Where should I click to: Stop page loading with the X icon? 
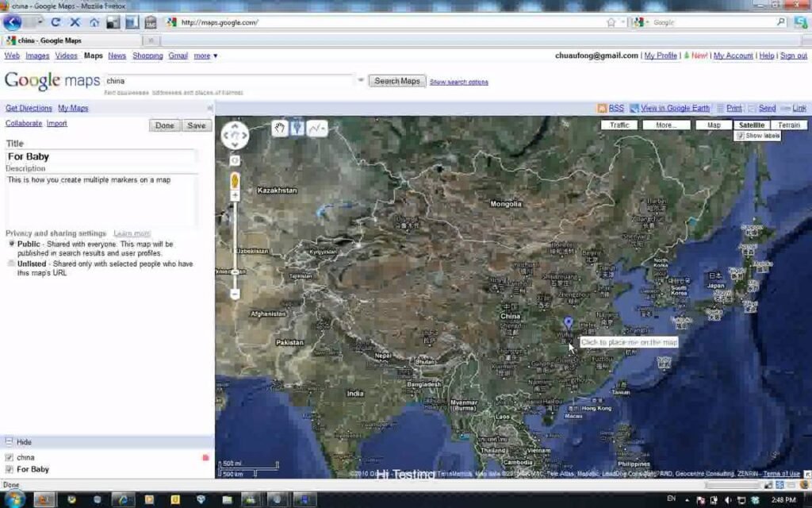pos(75,22)
